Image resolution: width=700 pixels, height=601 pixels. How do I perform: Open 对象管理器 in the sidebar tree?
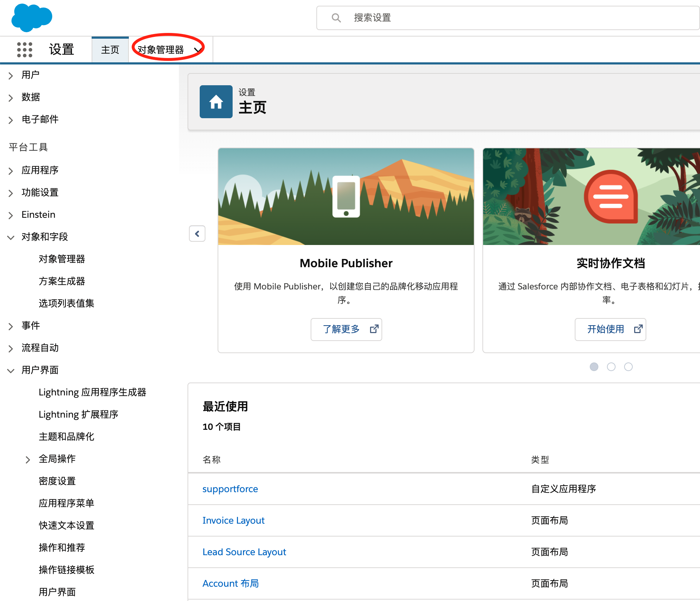pyautogui.click(x=62, y=259)
